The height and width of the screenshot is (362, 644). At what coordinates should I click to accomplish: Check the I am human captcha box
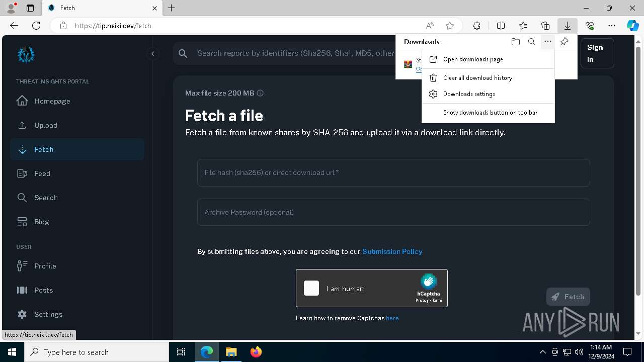tap(311, 288)
